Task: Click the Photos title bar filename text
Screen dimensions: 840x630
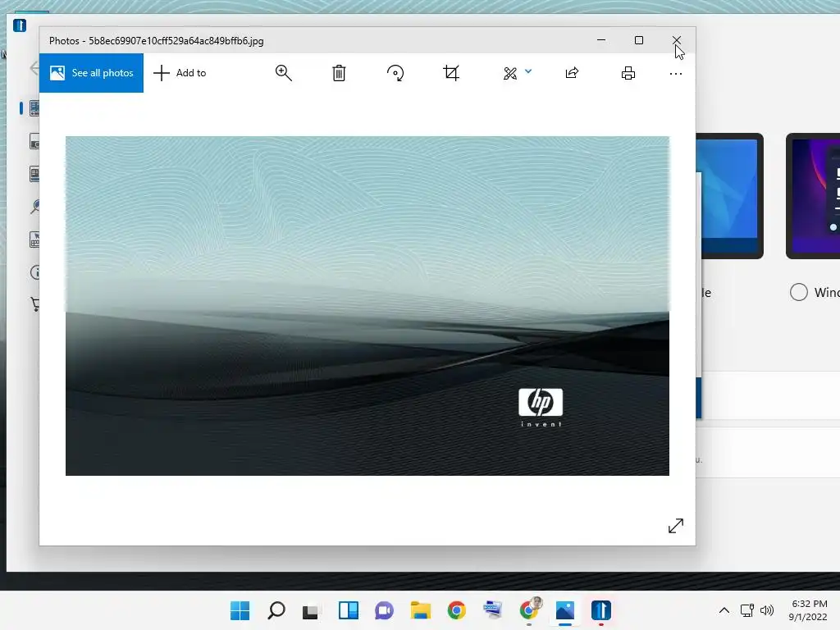Action: [176, 41]
